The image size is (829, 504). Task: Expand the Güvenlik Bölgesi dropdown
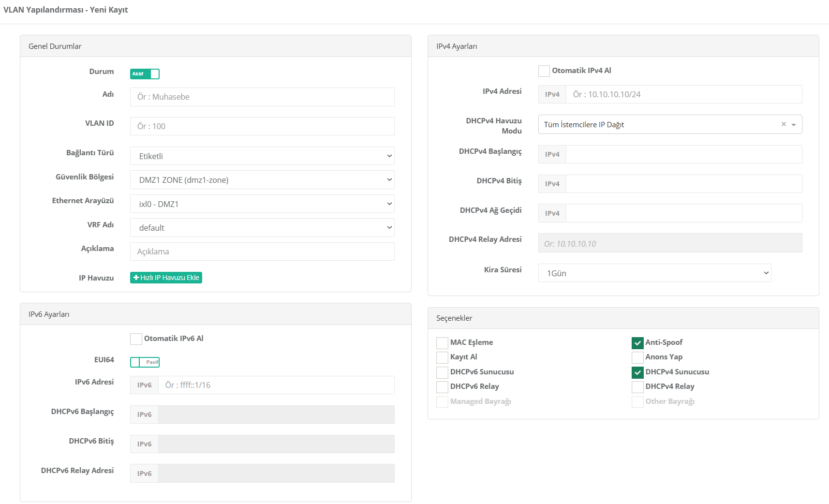tap(262, 180)
